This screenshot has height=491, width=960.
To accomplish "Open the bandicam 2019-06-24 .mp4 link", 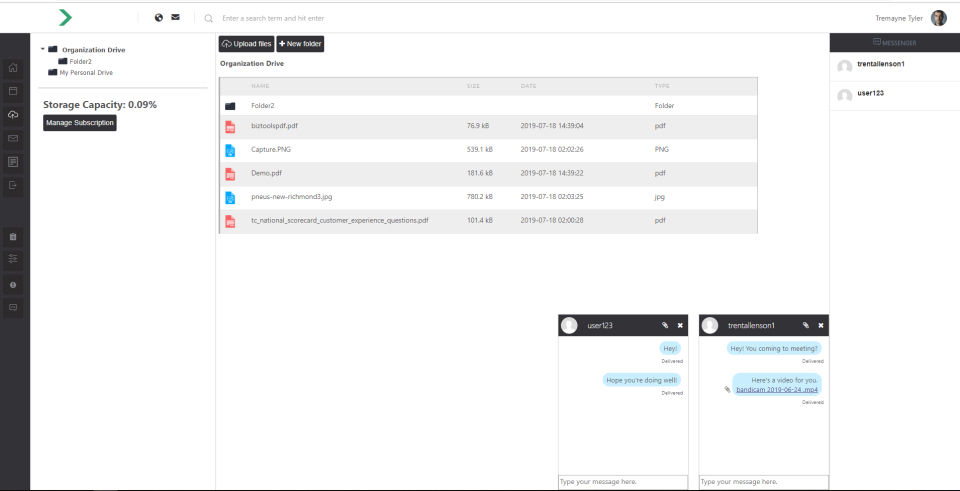I will pyautogui.click(x=778, y=389).
